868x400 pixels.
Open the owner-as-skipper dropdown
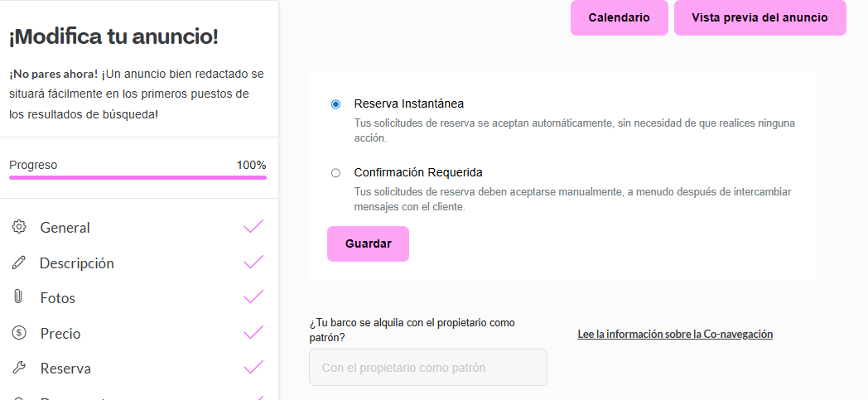[427, 367]
